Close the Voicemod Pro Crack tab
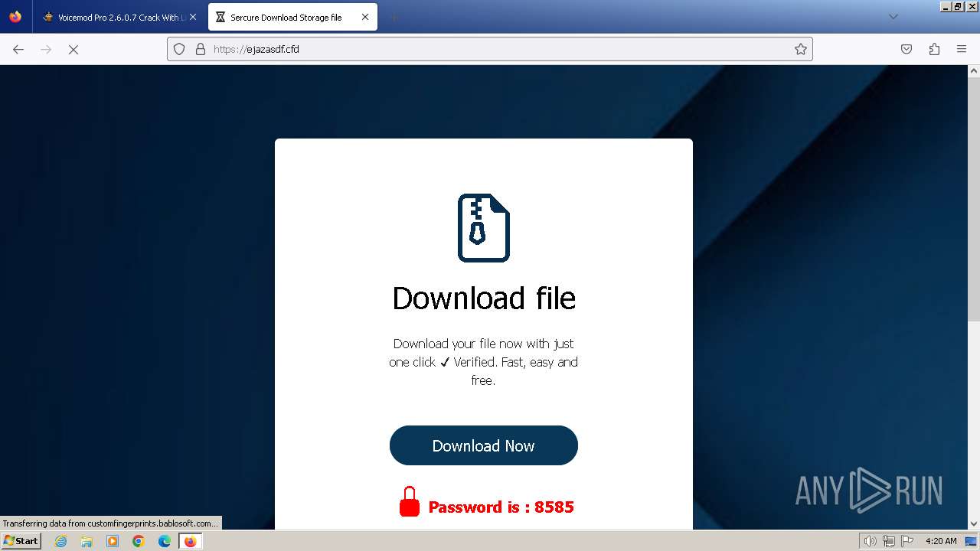Screen dimensions: 980x551 tap(193, 17)
